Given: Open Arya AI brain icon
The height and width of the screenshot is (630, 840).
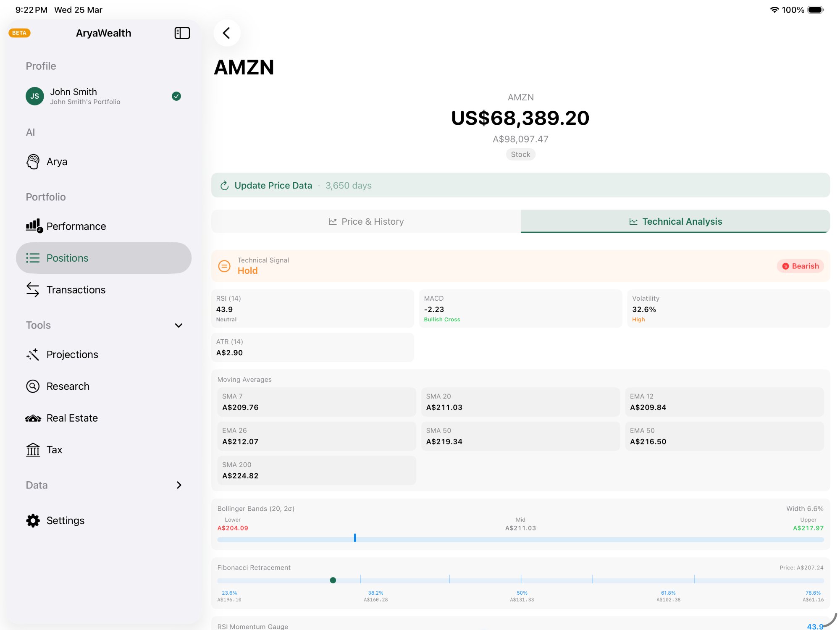Looking at the screenshot, I should (33, 162).
